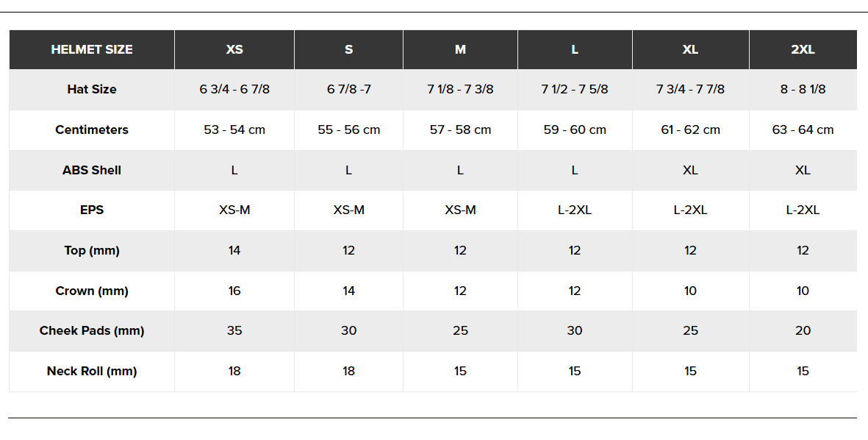This screenshot has width=868, height=440.
Task: Click the 57 - 58 cm cell
Action: 460,130
